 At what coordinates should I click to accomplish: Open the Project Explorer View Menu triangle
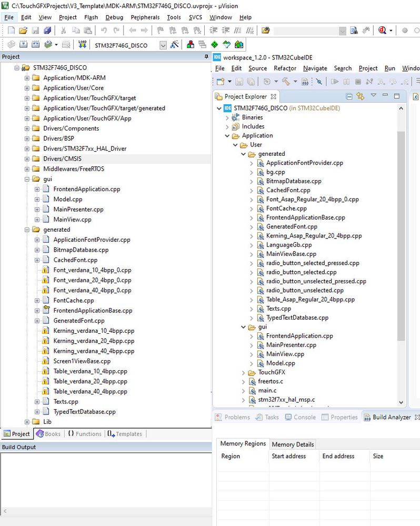tap(373, 96)
